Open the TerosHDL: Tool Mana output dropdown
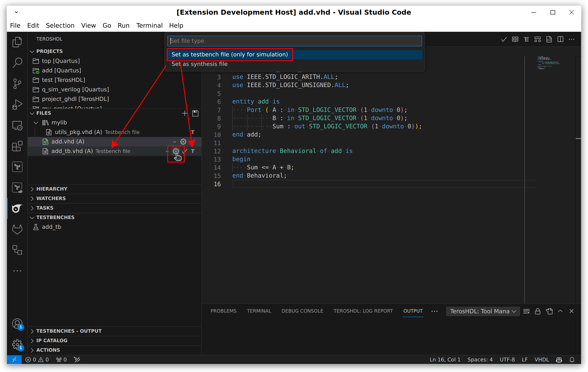 pos(483,311)
